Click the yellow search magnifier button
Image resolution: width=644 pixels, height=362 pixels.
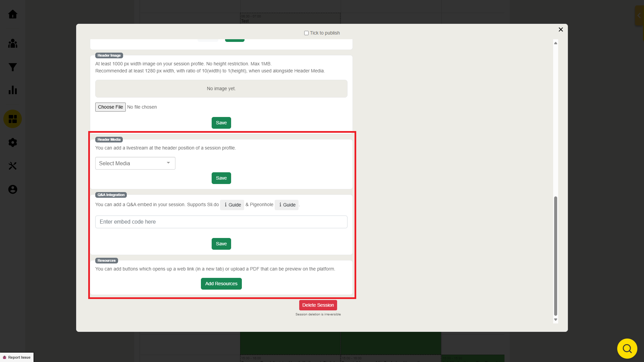point(627,349)
